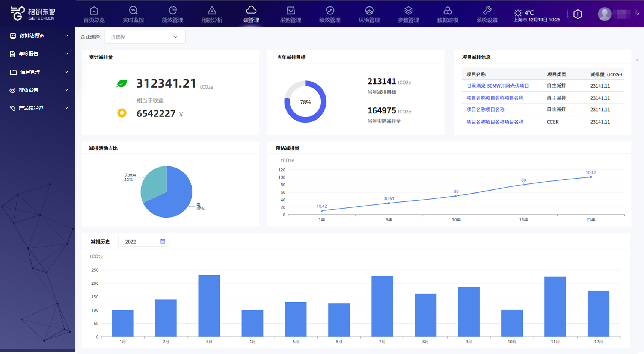Click the hexagon alert notification icon

coord(578,14)
